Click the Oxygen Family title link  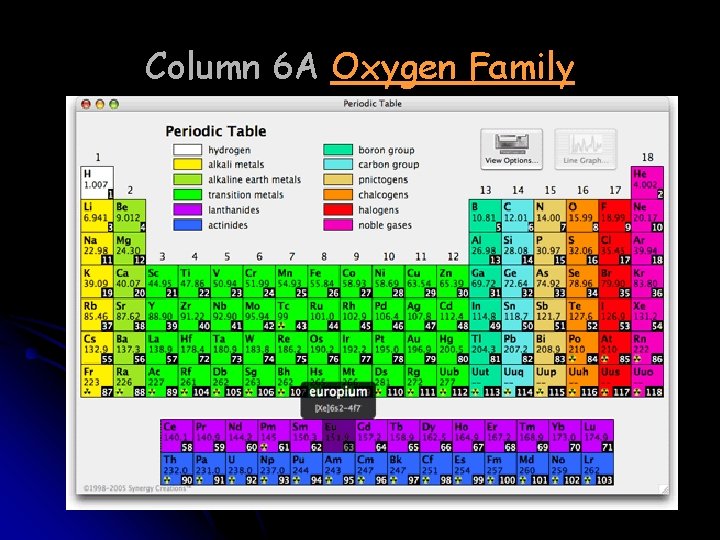(x=452, y=67)
